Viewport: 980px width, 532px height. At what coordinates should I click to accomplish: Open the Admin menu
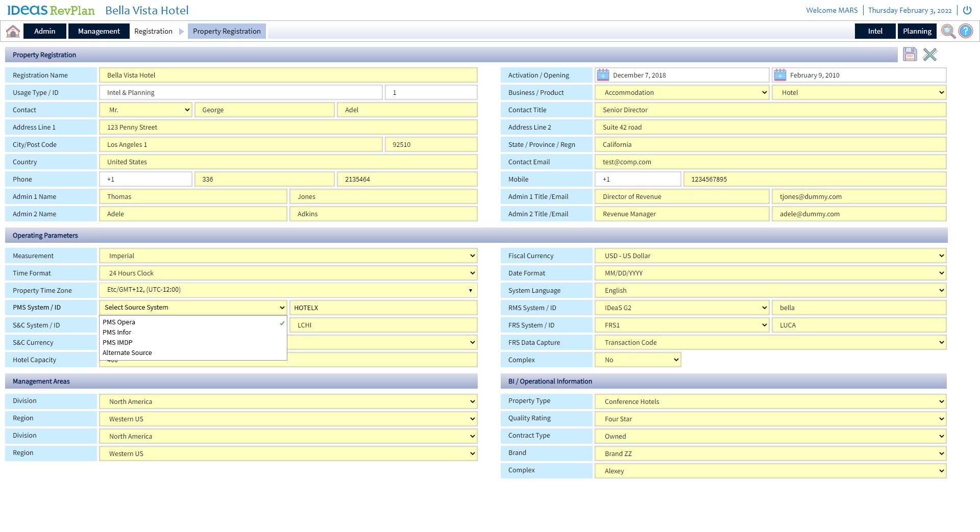[x=45, y=31]
